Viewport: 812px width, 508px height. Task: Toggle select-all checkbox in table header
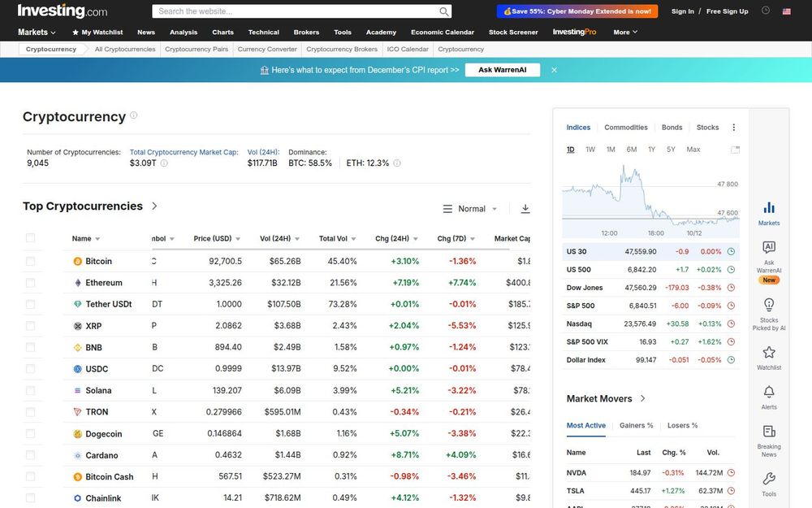click(31, 238)
